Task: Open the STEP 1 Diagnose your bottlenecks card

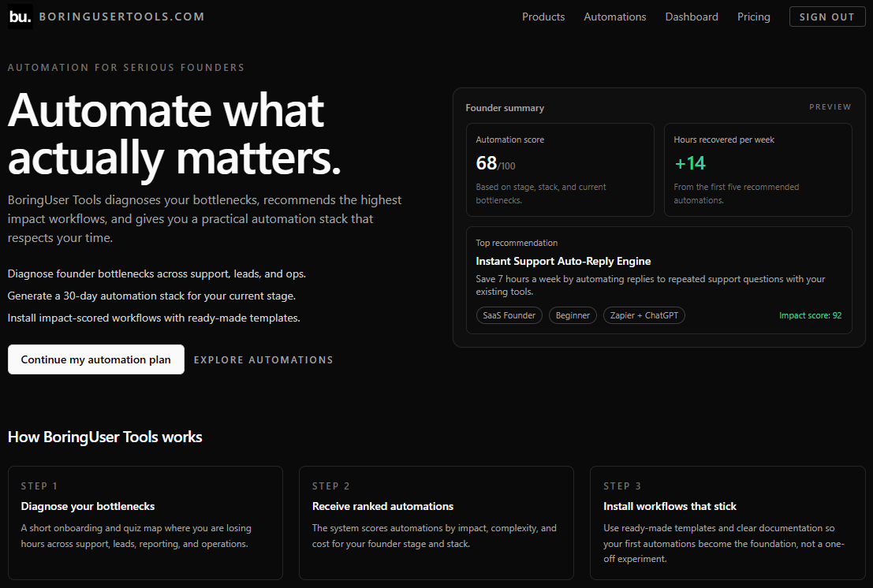Action: [x=145, y=523]
